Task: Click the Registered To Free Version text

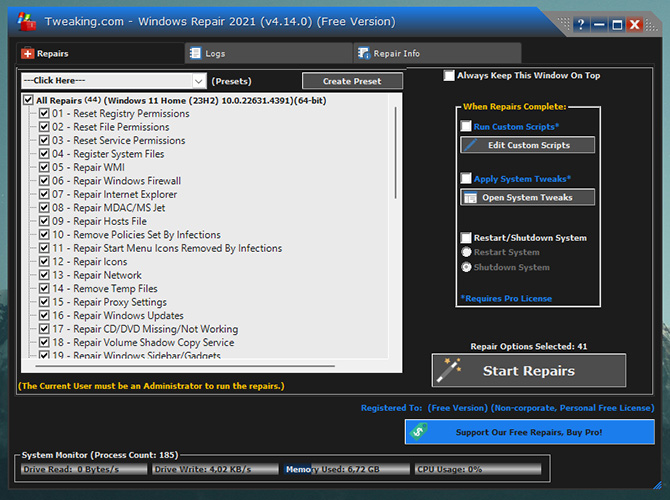Action: tap(507, 408)
